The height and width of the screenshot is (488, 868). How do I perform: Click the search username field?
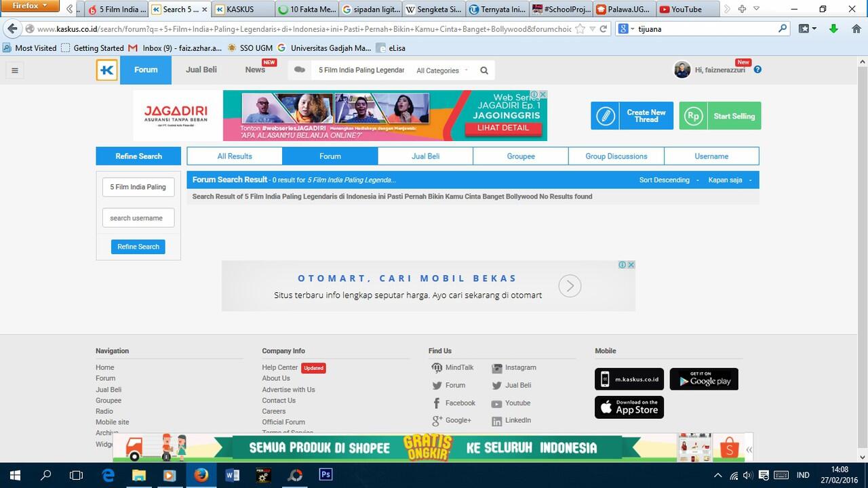[138, 218]
